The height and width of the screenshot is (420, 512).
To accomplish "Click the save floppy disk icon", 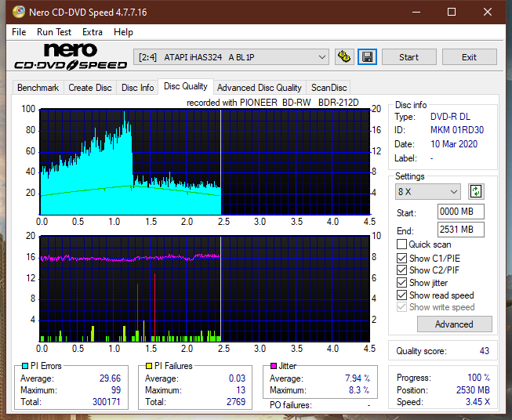I will click(367, 57).
